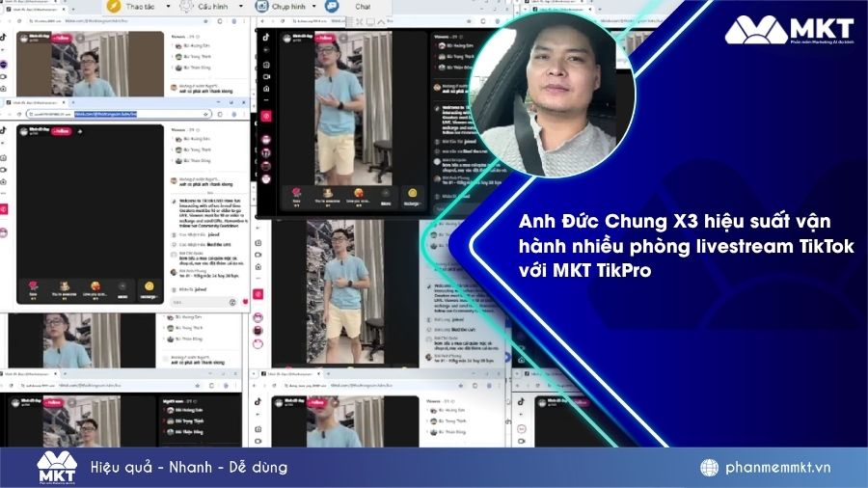Share the livestream in middle-left window
Screen dimensions: 868x488
click(80, 131)
